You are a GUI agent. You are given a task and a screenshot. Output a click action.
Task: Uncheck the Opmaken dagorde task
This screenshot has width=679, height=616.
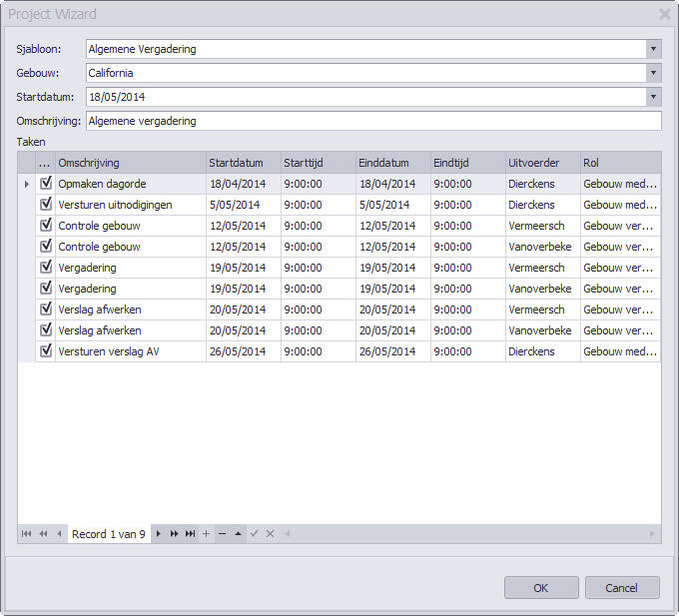pyautogui.click(x=46, y=183)
